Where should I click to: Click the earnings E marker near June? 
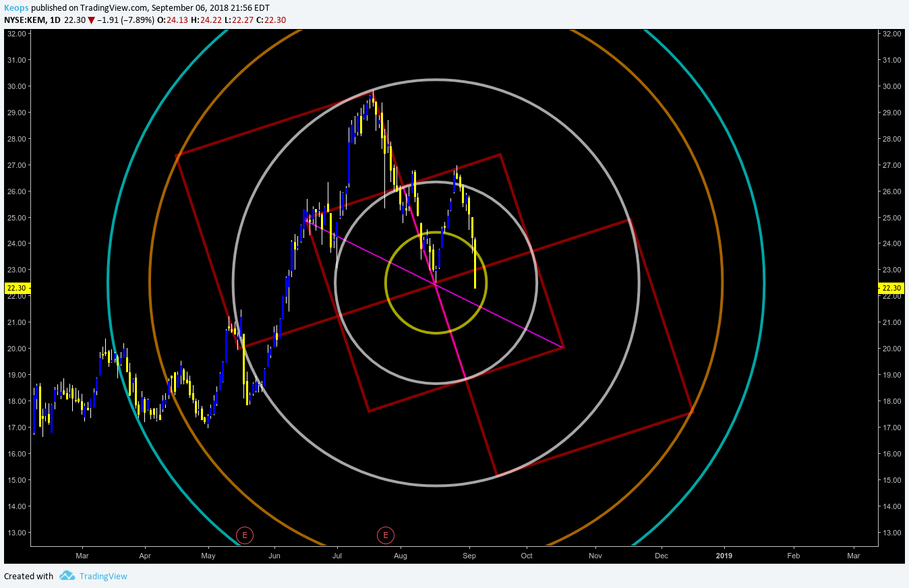pyautogui.click(x=245, y=535)
